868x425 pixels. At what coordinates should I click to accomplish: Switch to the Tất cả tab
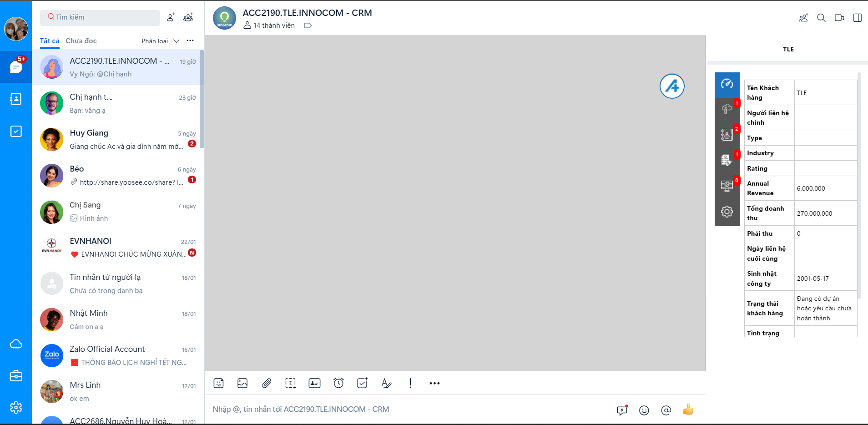[50, 41]
